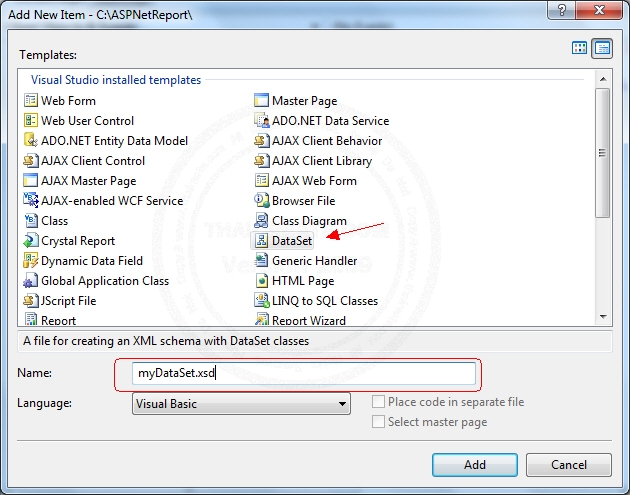Click the Cancel button
The width and height of the screenshot is (630, 495).
pyautogui.click(x=569, y=465)
